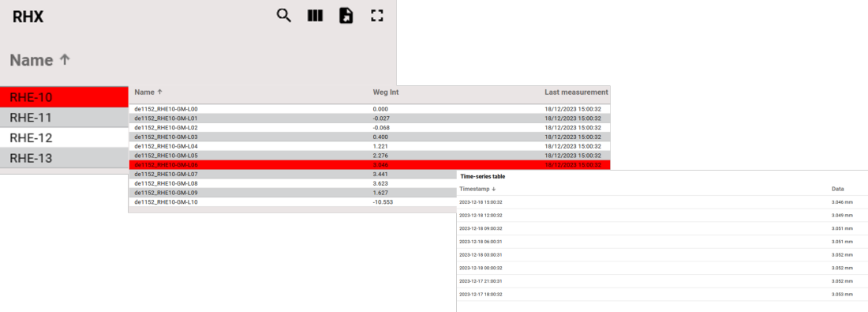Select highlighted row de1152_RHE10-GM-L06
Image resolution: width=868 pixels, height=312 pixels.
pyautogui.click(x=369, y=165)
